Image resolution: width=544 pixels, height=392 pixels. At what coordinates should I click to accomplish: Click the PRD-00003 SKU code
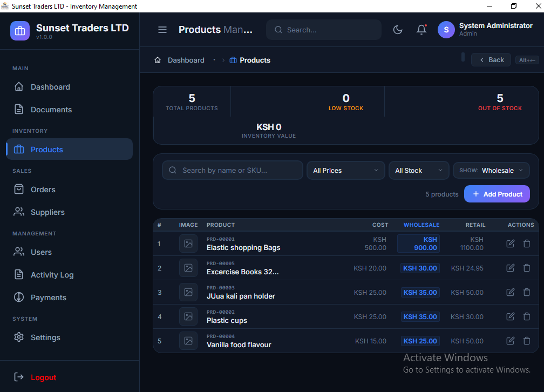tap(221, 288)
